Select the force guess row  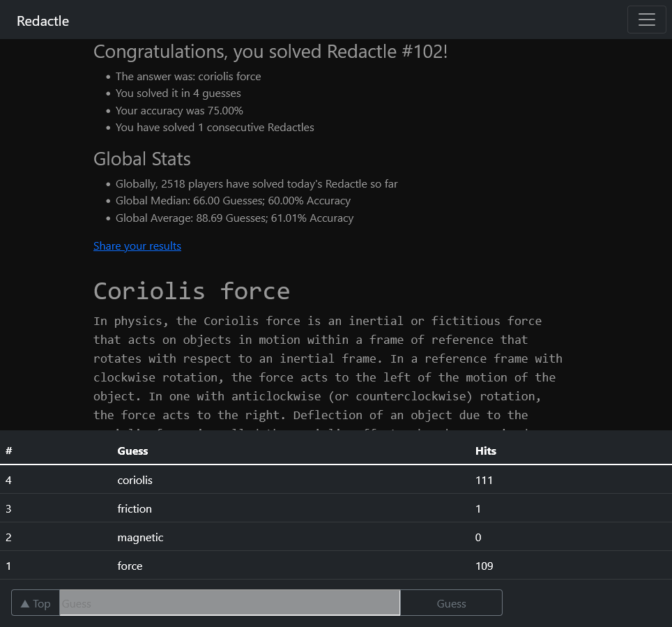click(x=130, y=566)
